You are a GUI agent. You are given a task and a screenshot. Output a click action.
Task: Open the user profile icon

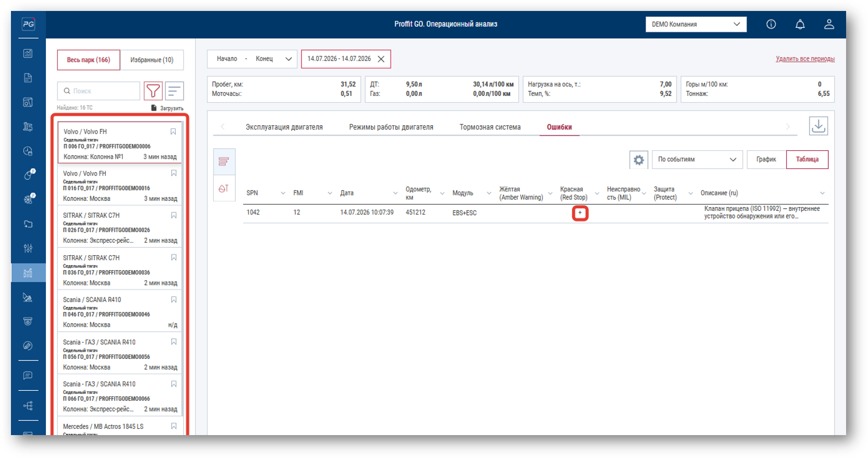coord(829,24)
